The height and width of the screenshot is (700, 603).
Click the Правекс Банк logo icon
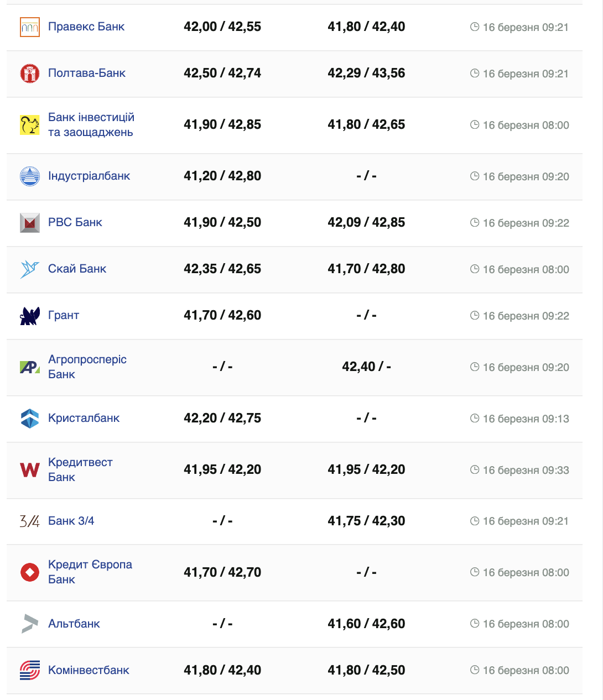click(30, 27)
